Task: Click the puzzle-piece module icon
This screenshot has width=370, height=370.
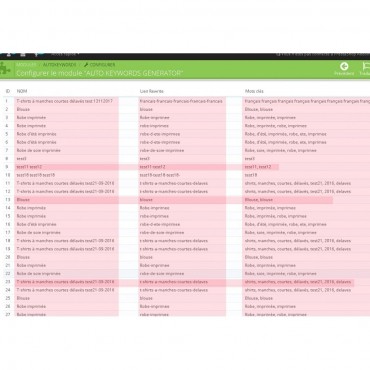Action: click(x=5, y=69)
